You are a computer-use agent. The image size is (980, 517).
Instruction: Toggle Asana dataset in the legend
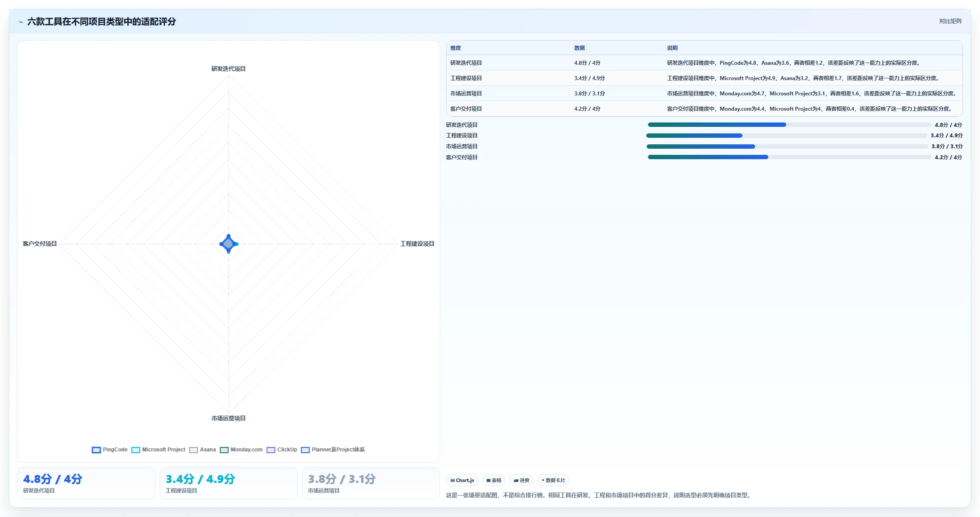tap(203, 450)
